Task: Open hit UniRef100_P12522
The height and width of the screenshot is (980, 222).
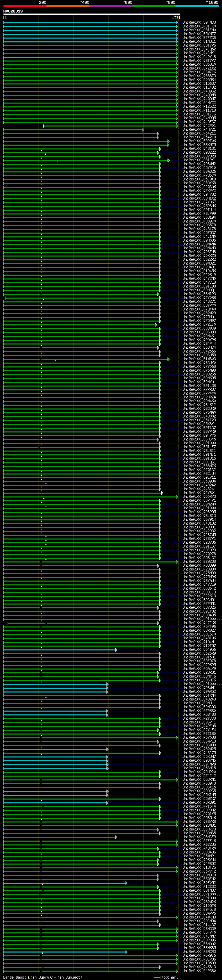Action: pos(199,106)
